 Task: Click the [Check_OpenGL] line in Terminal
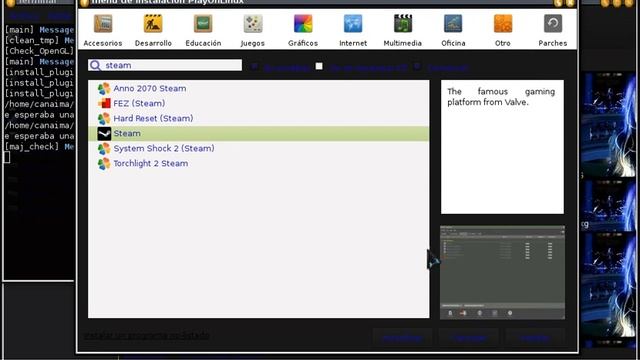tap(39, 51)
